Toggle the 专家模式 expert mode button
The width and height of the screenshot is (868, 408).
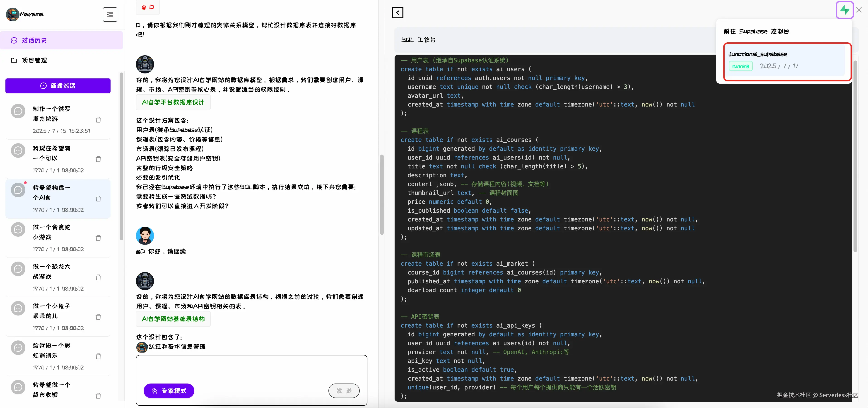[169, 391]
